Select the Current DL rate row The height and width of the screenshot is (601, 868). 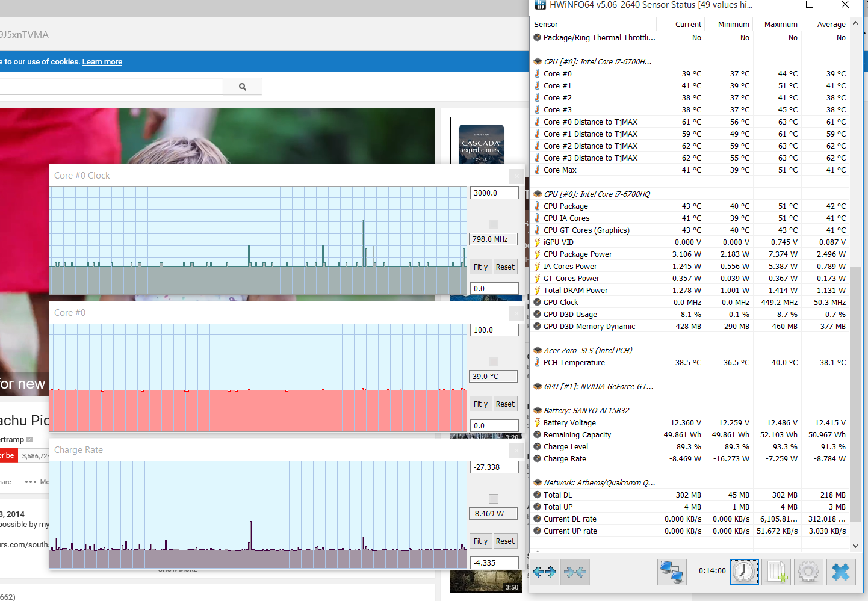(690, 519)
